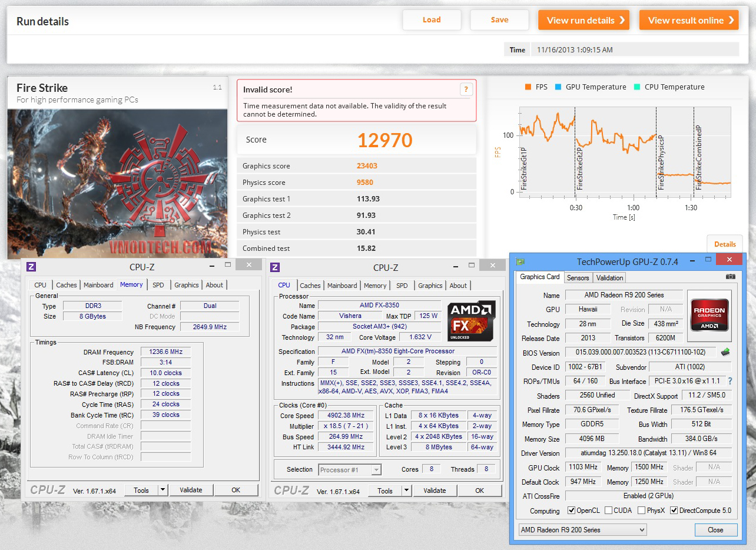This screenshot has height=550, width=756.
Task: Click the GPU-Z camera screenshot icon
Action: pos(730,277)
